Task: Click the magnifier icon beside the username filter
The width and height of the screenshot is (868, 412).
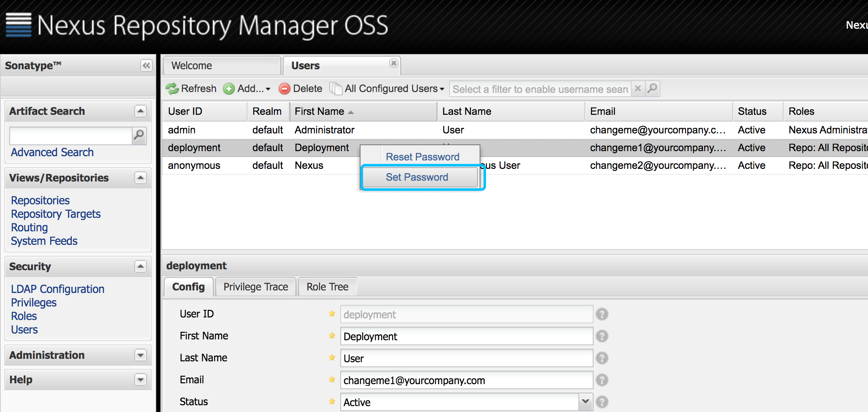Action: [652, 89]
